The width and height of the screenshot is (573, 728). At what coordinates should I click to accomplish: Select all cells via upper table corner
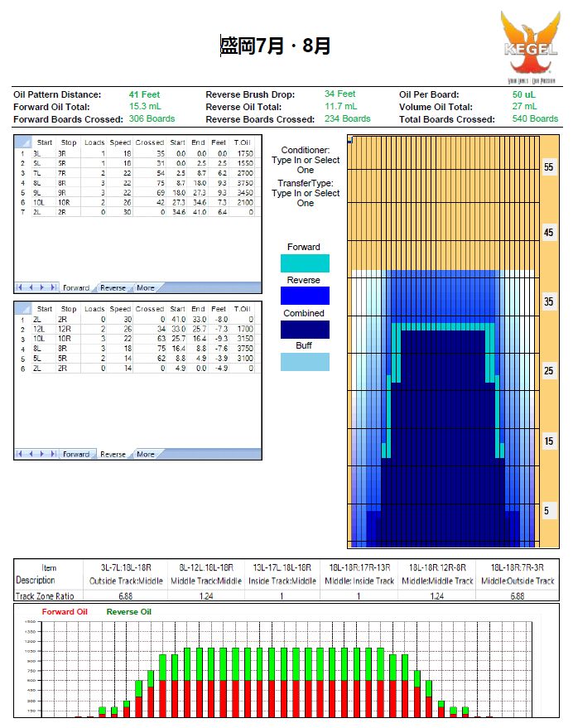point(22,142)
